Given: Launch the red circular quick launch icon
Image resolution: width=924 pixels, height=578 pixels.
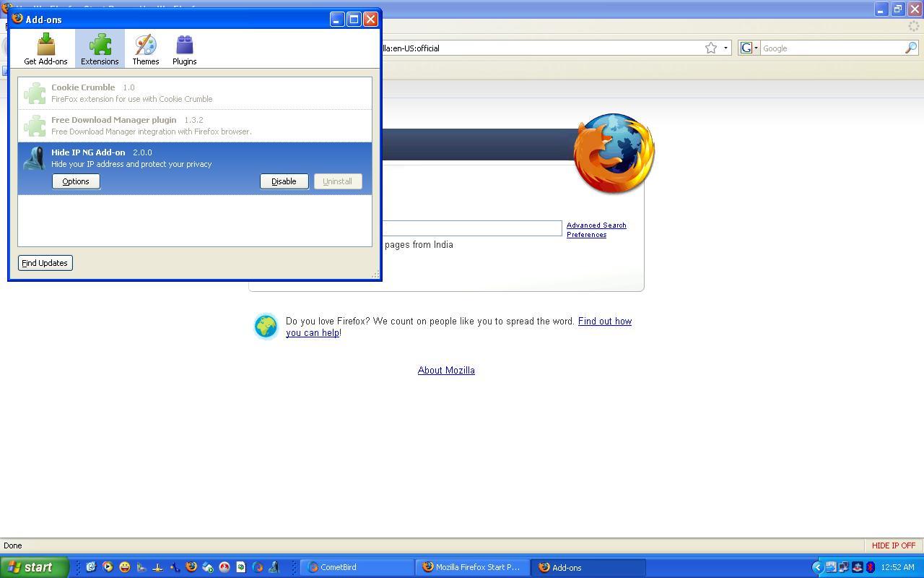Looking at the screenshot, I should [225, 567].
